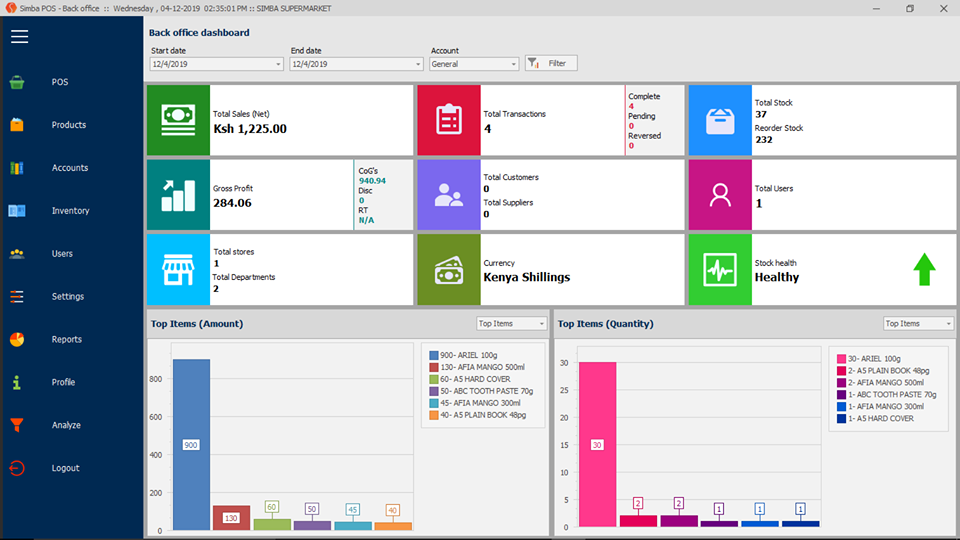
Task: Click the red 130 bar in Amount chart
Action: (x=231, y=518)
